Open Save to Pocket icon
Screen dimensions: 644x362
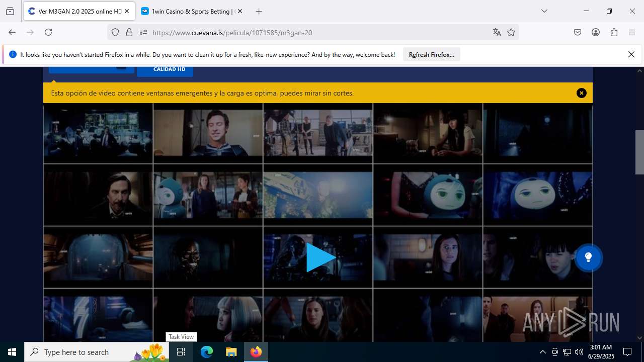pyautogui.click(x=578, y=32)
